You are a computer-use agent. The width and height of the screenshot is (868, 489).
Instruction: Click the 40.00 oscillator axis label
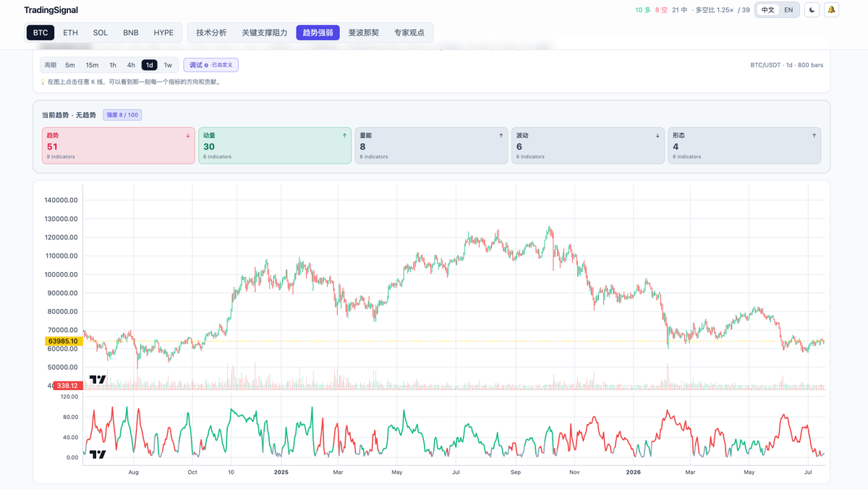pyautogui.click(x=71, y=437)
